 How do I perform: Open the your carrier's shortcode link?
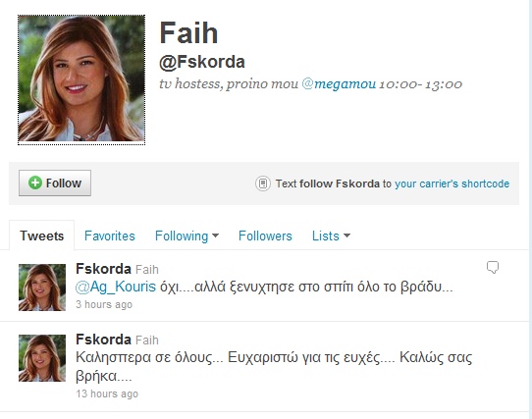452,183
